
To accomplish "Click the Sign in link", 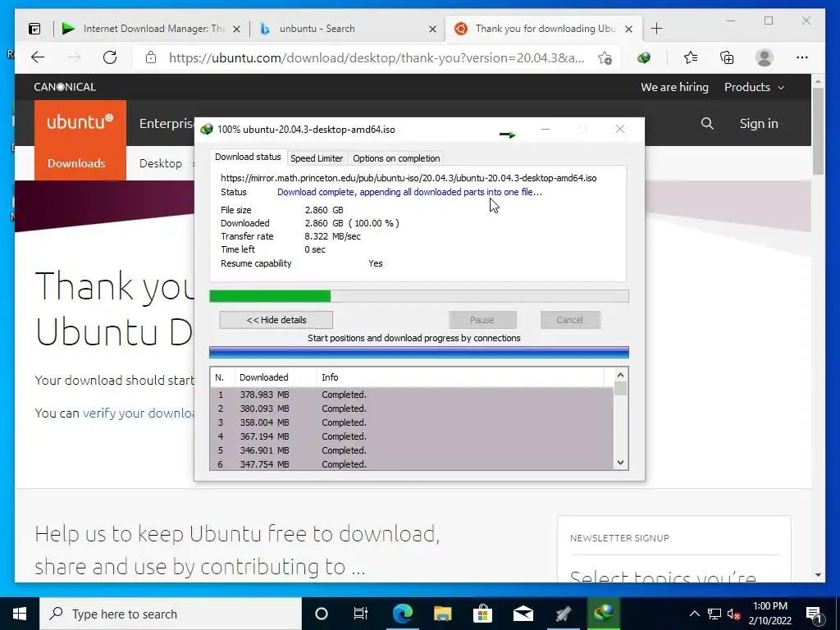I will coord(759,124).
